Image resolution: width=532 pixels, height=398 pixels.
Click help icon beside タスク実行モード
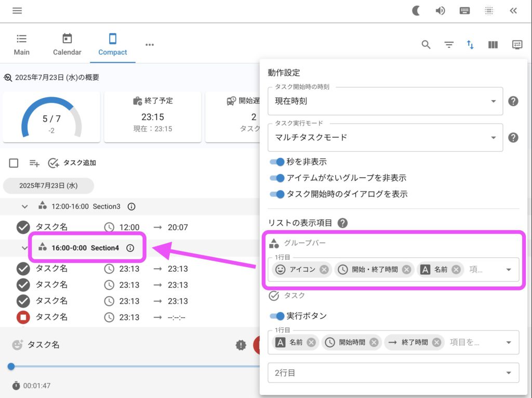(x=513, y=137)
